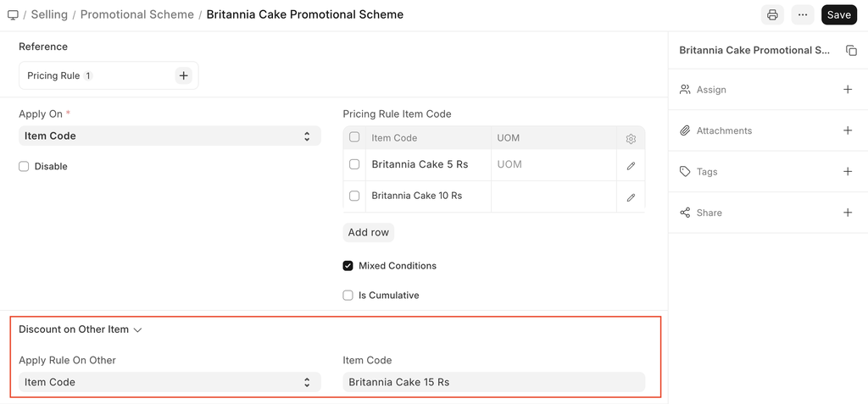Click plus icon next to Assign
This screenshot has height=404, width=868.
[x=848, y=90]
